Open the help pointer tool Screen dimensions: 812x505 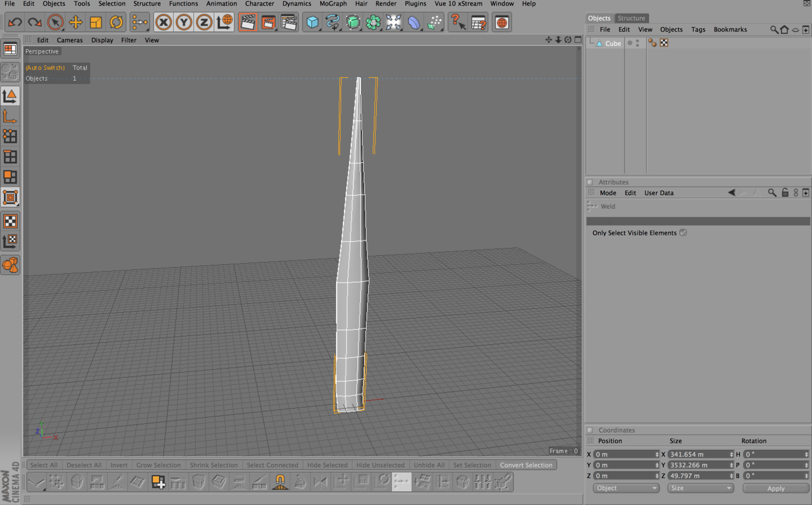[x=458, y=22]
